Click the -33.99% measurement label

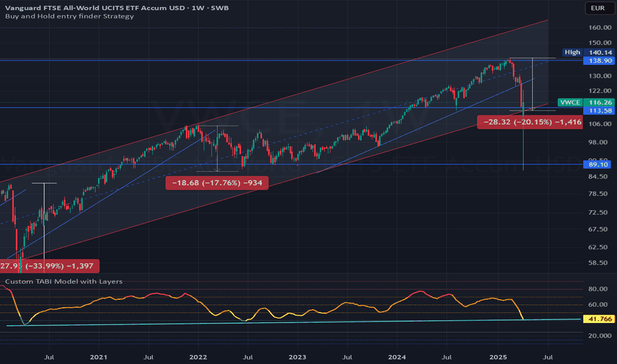49,266
